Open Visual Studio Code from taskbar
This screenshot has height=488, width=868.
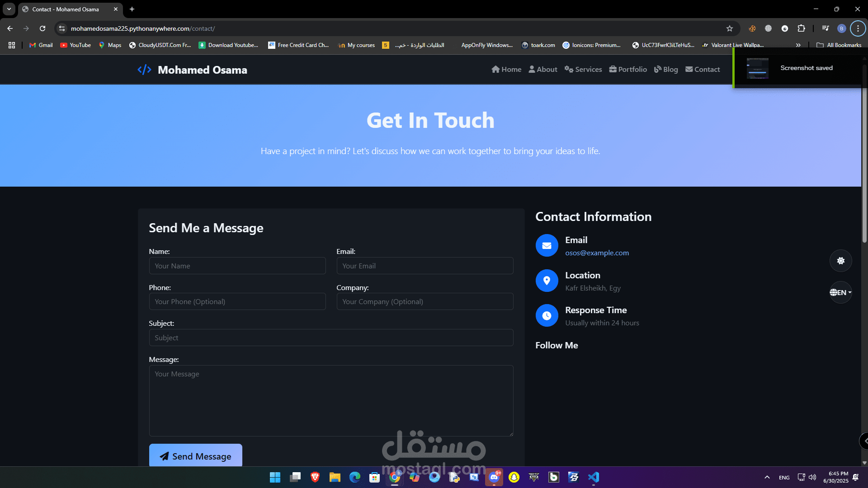pos(593,477)
